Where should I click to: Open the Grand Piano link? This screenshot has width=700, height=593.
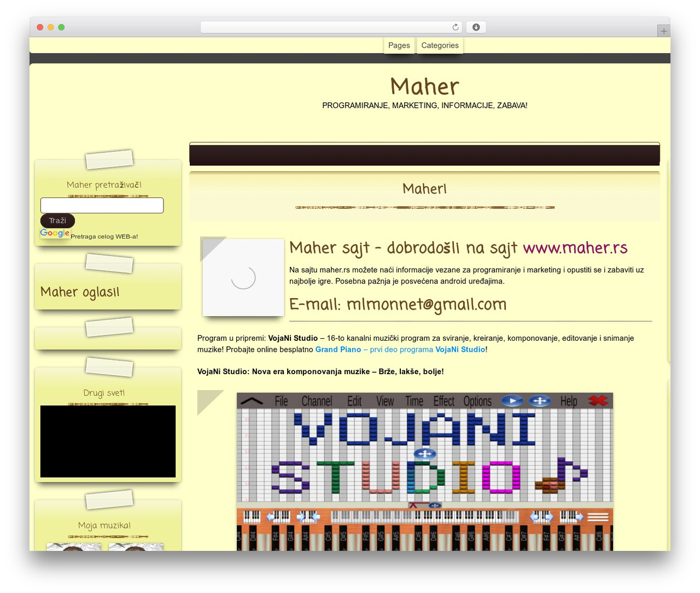[338, 350]
